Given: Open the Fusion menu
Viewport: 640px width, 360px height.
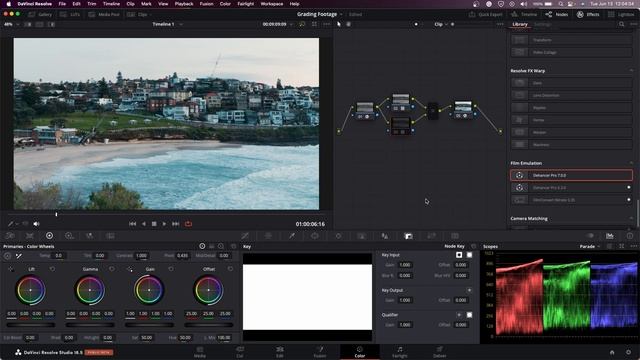Looking at the screenshot, I should 206,4.
